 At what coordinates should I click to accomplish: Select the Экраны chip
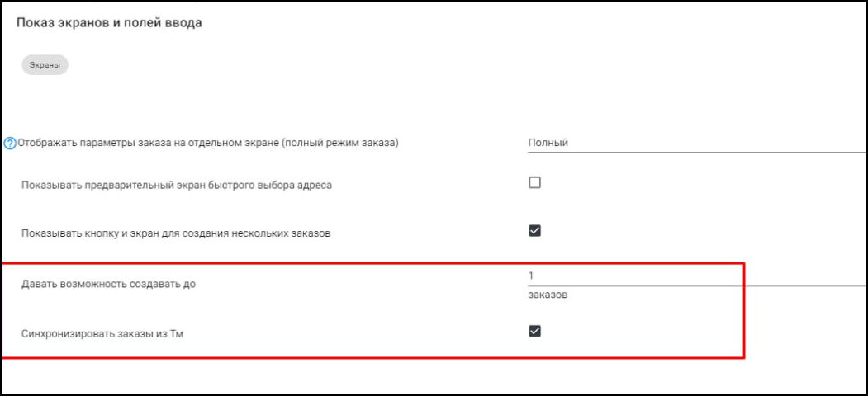[x=45, y=66]
